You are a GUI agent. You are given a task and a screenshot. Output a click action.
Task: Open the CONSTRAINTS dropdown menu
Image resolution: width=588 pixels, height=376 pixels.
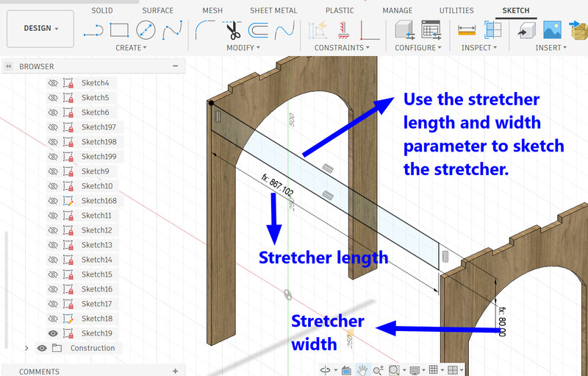click(x=342, y=48)
